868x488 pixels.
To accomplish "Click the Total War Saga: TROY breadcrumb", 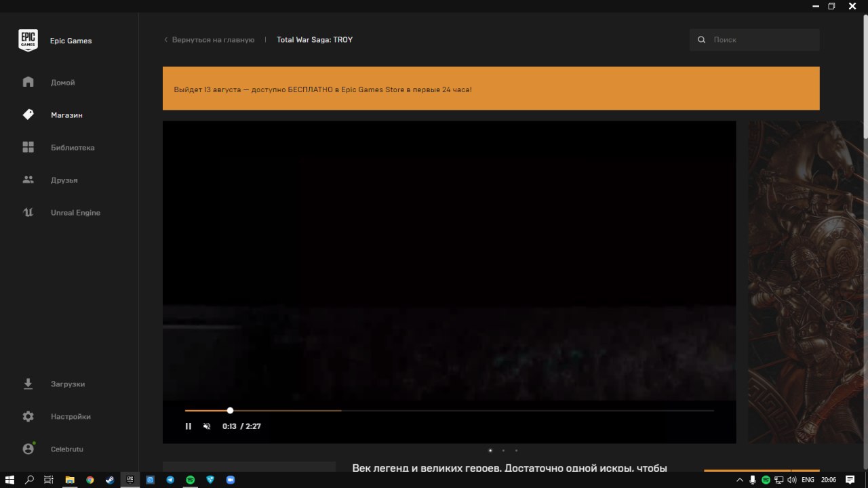I will coord(315,40).
